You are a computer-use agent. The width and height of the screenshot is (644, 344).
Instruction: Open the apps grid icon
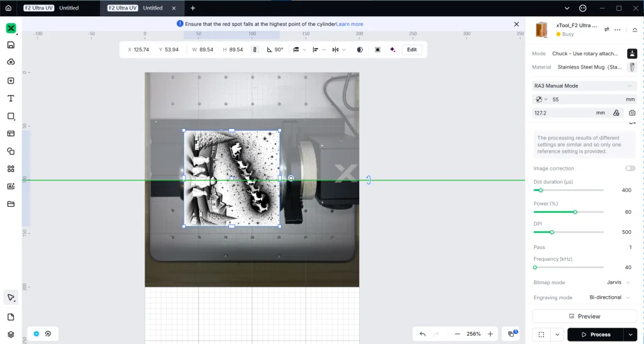click(x=11, y=169)
